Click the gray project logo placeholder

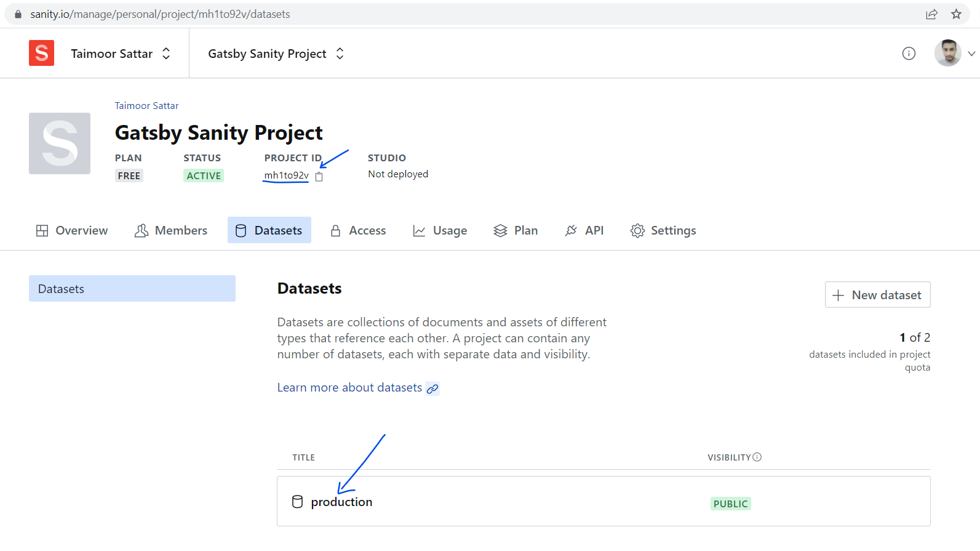60,143
